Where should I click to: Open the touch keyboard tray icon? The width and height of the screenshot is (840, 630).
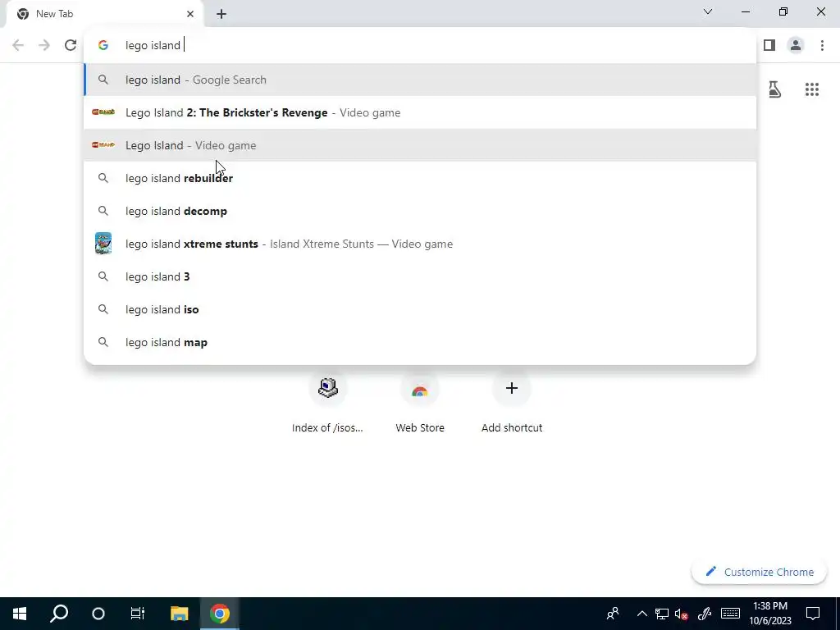(730, 614)
